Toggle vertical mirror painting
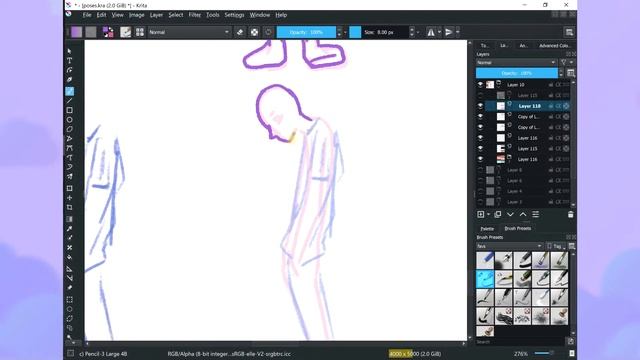640x360 pixels. click(x=449, y=32)
